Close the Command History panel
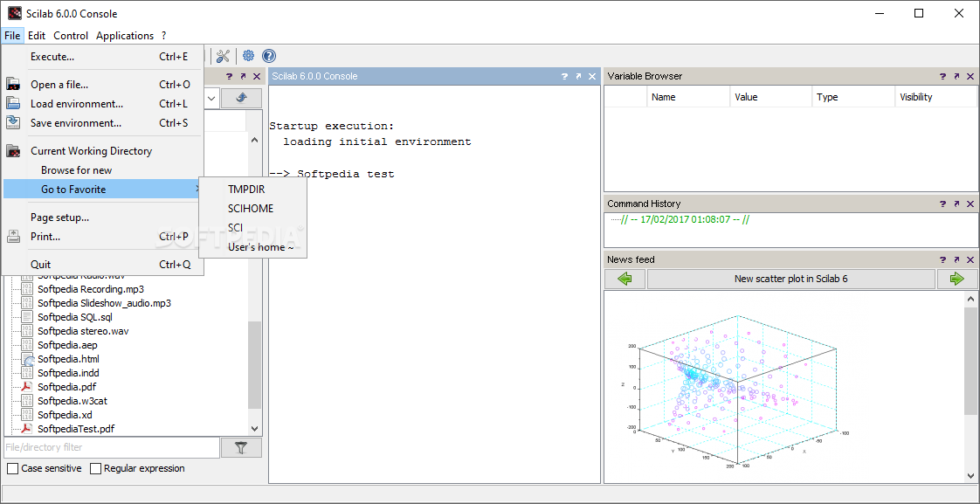Screen dimensions: 980x504 (x=970, y=204)
